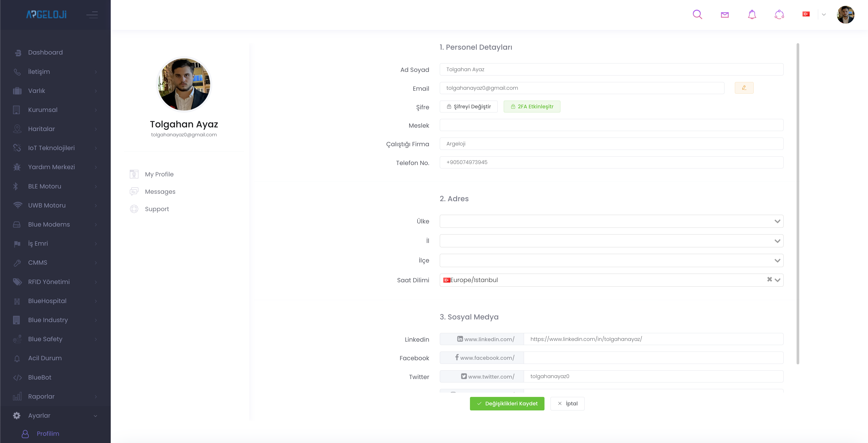Expand the Saat Dilimi timezone dropdown

777,280
